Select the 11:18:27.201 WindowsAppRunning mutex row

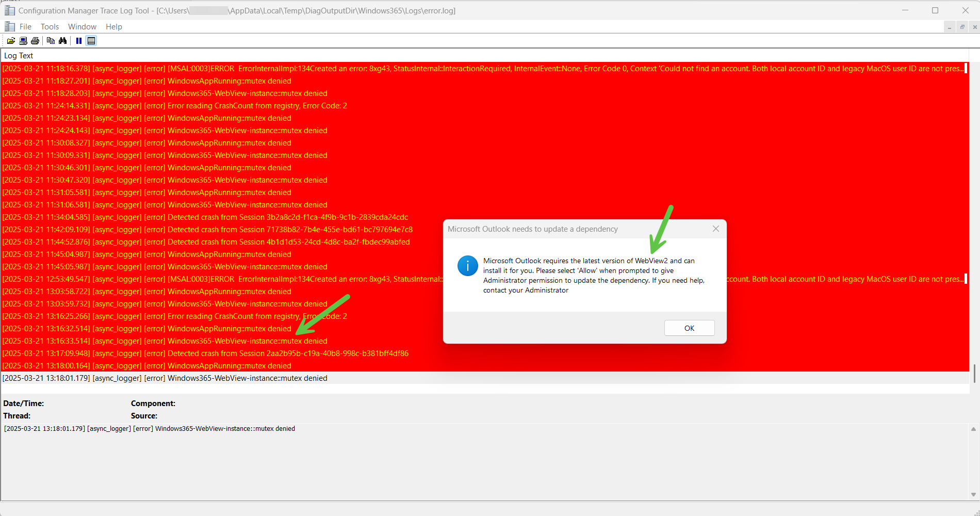coord(485,81)
